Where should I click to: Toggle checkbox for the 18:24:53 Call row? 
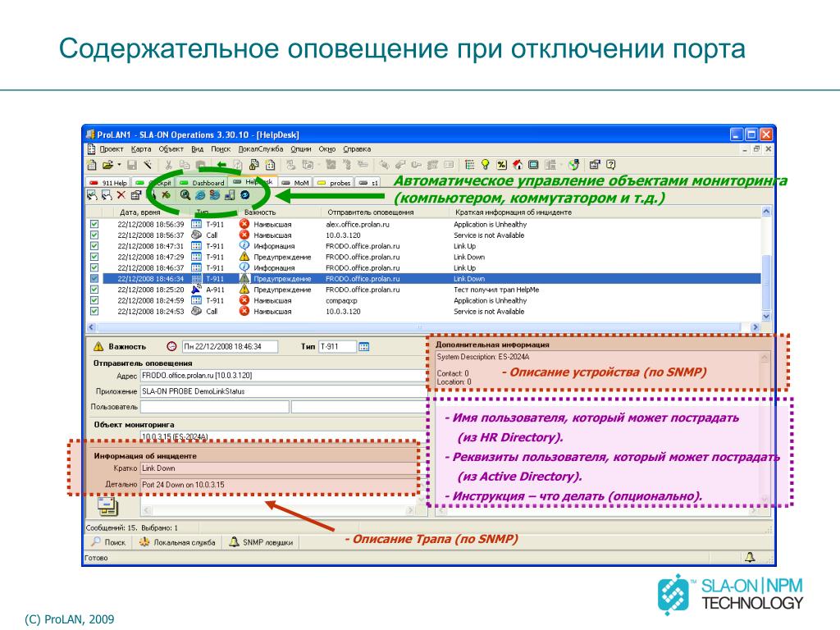tap(94, 311)
